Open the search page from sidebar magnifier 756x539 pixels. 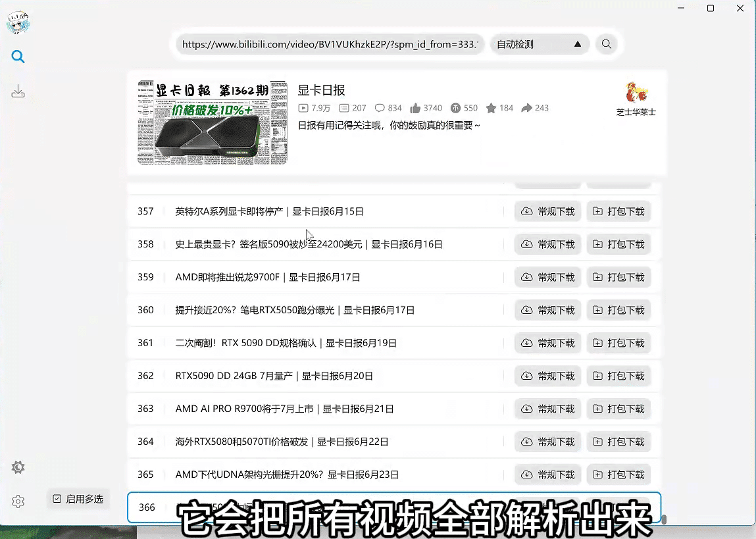pyautogui.click(x=18, y=57)
